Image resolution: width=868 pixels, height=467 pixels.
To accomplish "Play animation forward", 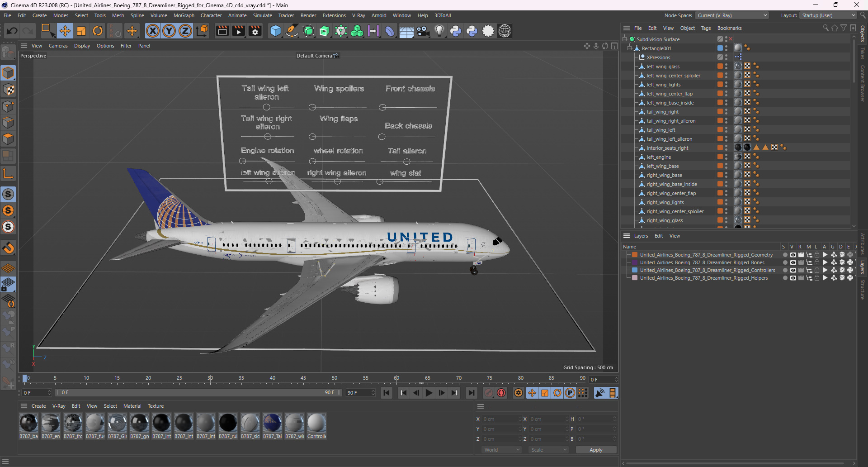I will (429, 393).
